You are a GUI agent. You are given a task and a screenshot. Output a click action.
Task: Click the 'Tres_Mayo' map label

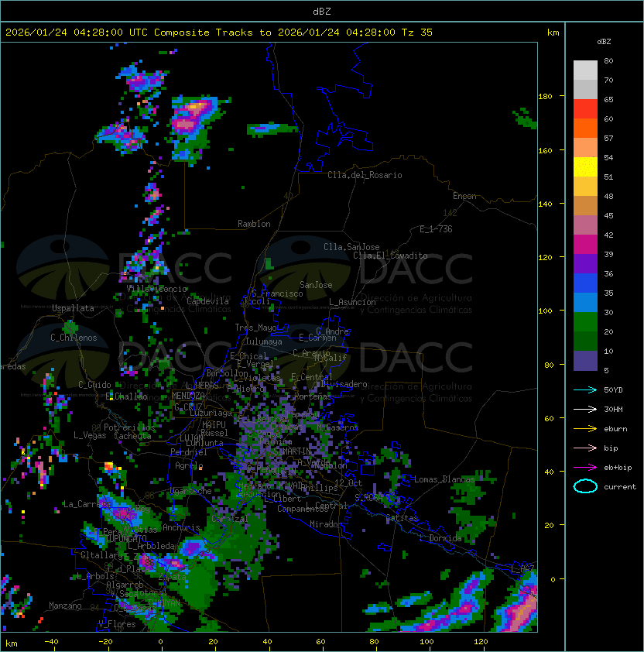coord(255,328)
